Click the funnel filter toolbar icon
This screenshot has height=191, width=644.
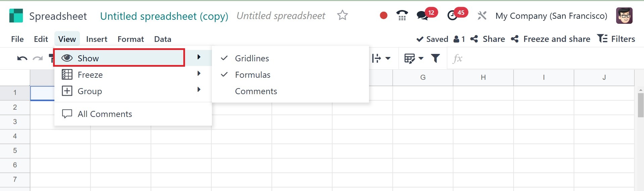[x=435, y=59]
